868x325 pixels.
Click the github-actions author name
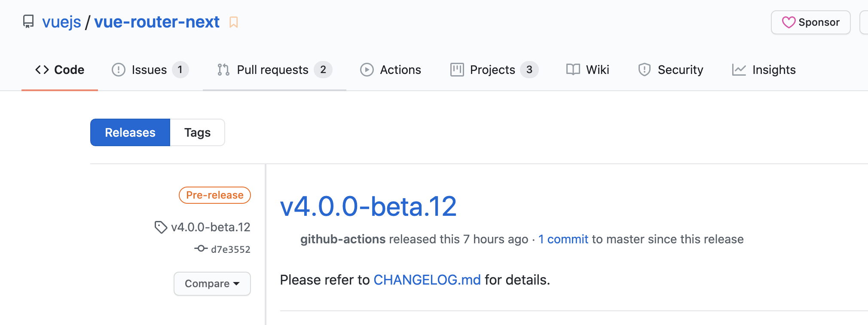coord(343,239)
